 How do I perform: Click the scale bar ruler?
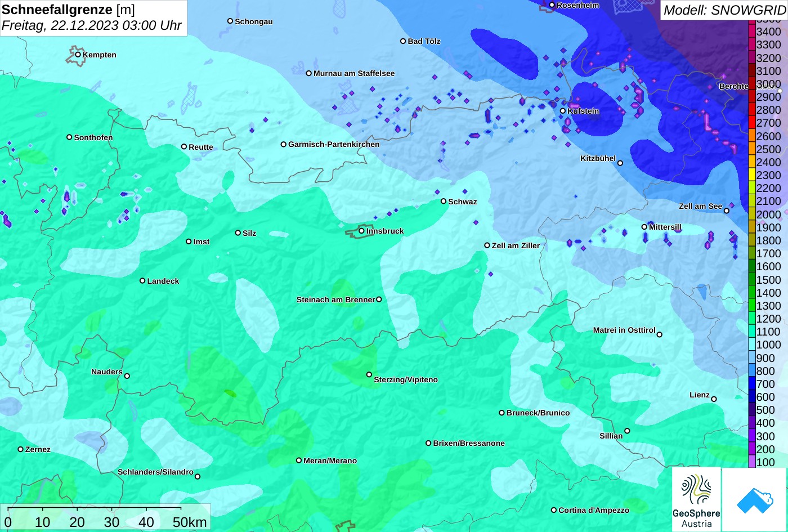pos(95,509)
